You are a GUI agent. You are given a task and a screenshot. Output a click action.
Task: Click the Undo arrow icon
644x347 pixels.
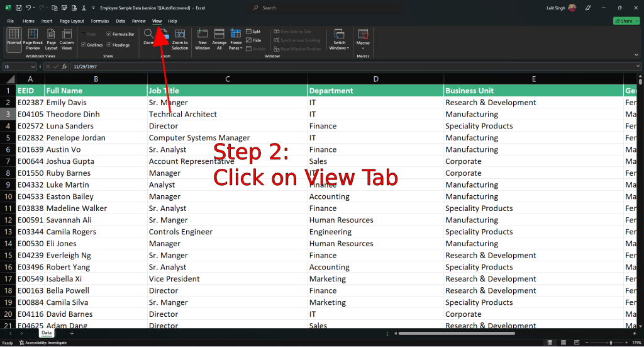(x=28, y=8)
